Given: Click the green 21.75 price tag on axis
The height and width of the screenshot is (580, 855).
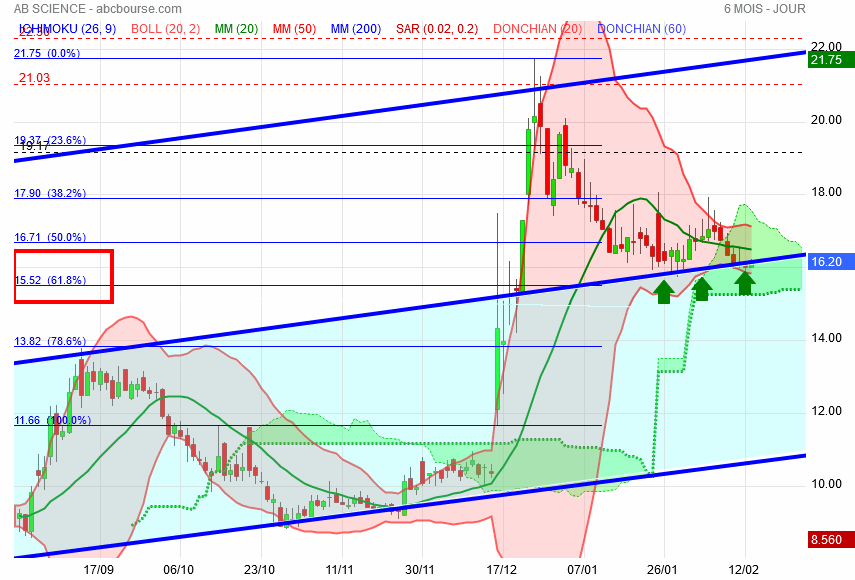Looking at the screenshot, I should (831, 60).
